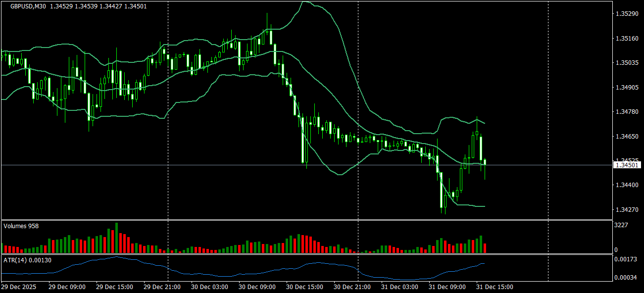
Task: Select the last red volume bar
Action: click(x=485, y=248)
